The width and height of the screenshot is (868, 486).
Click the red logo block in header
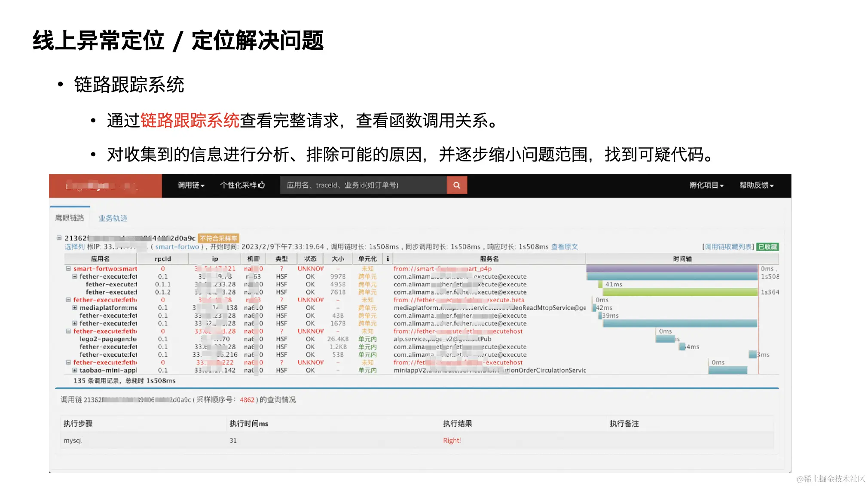(105, 186)
